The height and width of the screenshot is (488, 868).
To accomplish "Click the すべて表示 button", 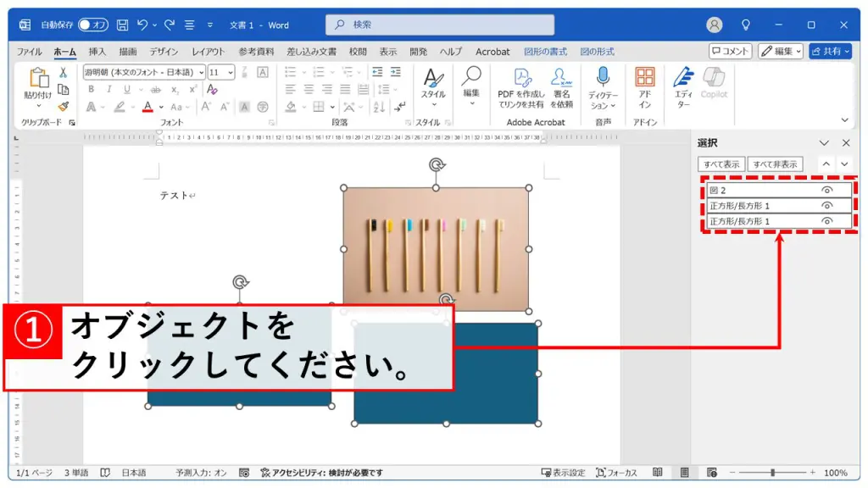I will (x=721, y=164).
